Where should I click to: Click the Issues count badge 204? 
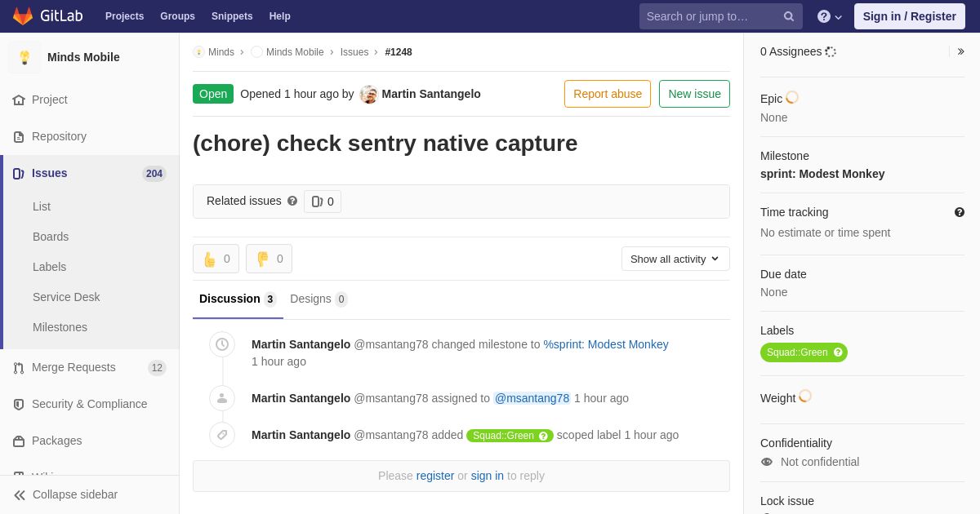point(154,174)
